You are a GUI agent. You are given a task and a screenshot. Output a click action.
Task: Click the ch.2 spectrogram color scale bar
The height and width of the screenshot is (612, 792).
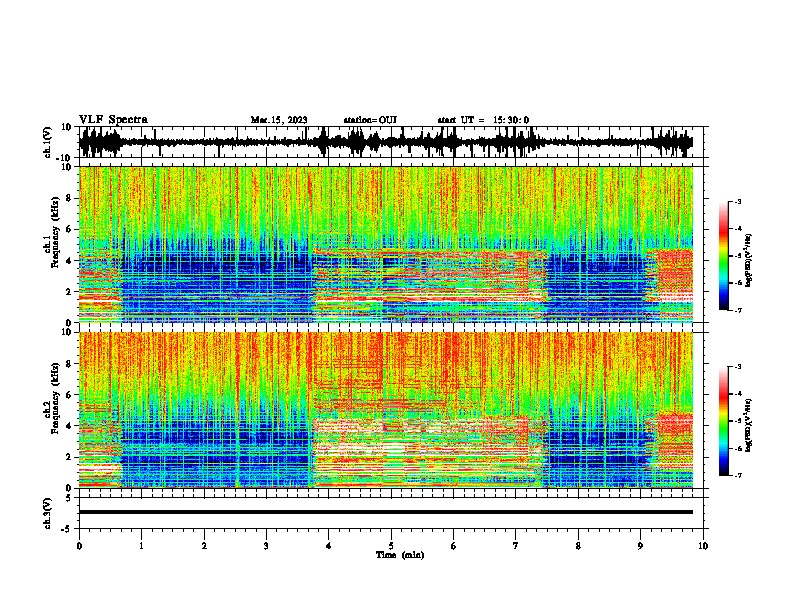tap(724, 421)
